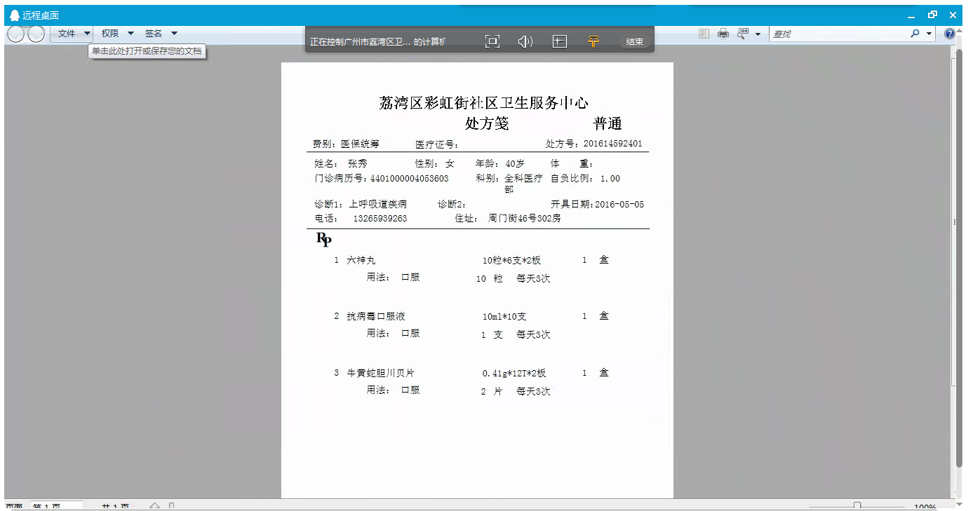Click patient name 张秀
Viewport: 980px width, 511px height.
(357, 163)
